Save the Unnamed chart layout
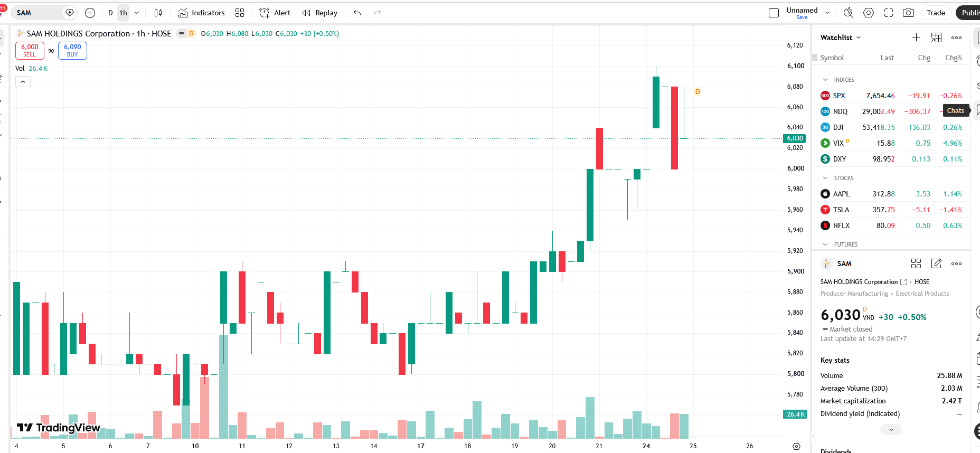The height and width of the screenshot is (453, 980). pyautogui.click(x=802, y=17)
